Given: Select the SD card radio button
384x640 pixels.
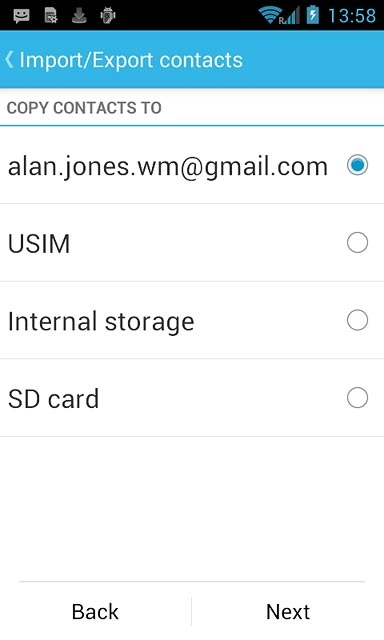Looking at the screenshot, I should tap(357, 398).
